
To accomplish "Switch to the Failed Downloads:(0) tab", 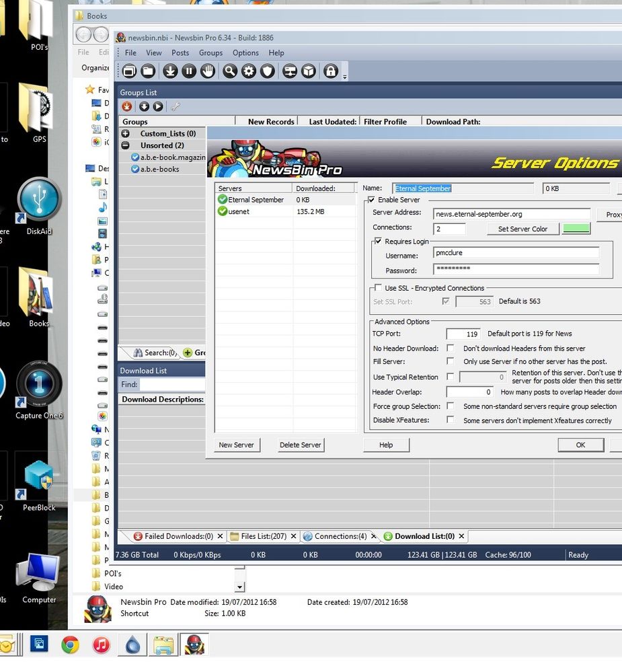I will (179, 536).
